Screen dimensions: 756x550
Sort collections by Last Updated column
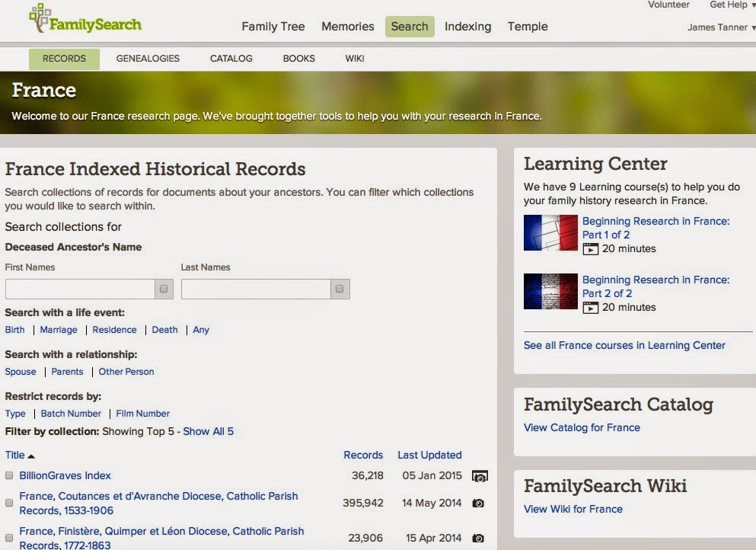pyautogui.click(x=429, y=456)
